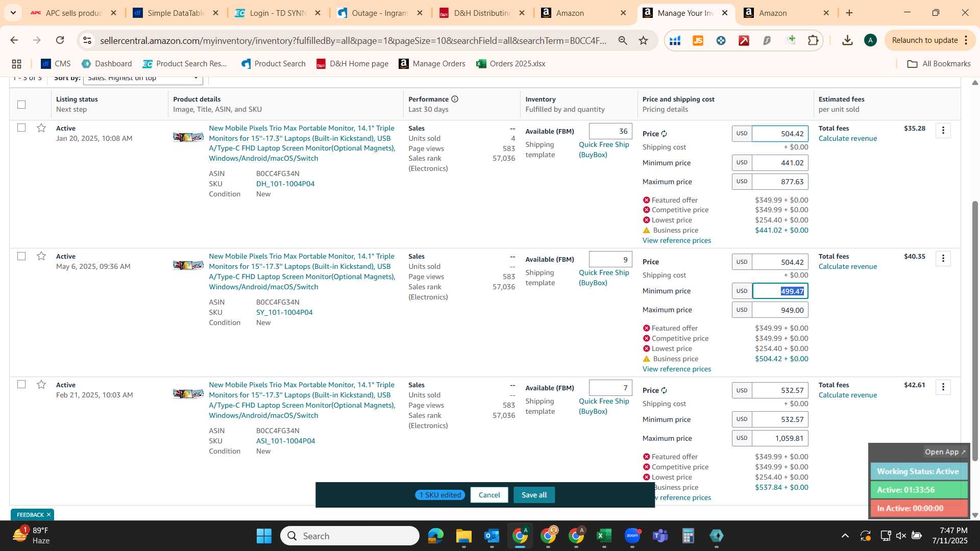Show hidden system tray icons
The image size is (980, 551).
[x=845, y=536]
